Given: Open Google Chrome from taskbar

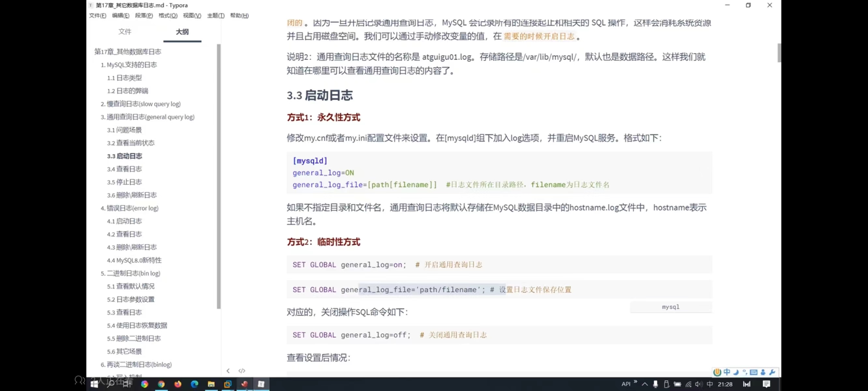Looking at the screenshot, I should click(161, 384).
